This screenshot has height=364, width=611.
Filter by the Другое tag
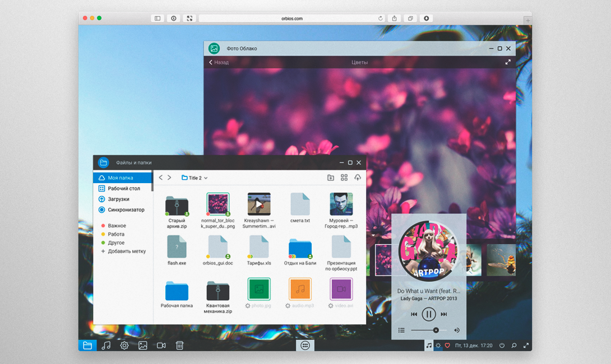[113, 243]
